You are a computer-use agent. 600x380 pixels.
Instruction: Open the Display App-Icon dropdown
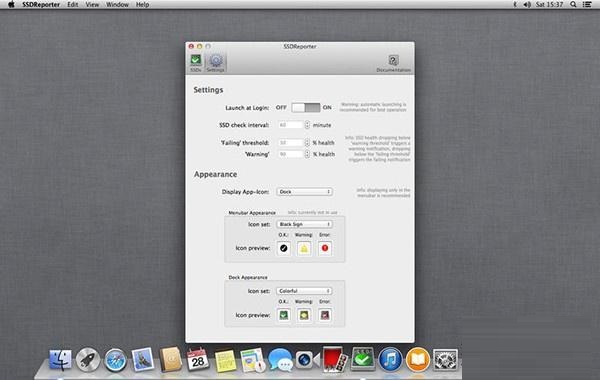(x=304, y=192)
